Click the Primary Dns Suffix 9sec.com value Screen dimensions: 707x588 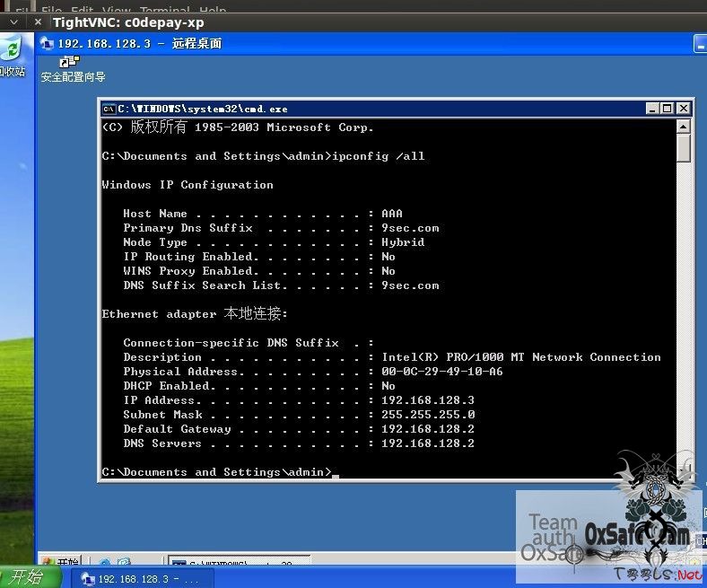[410, 228]
